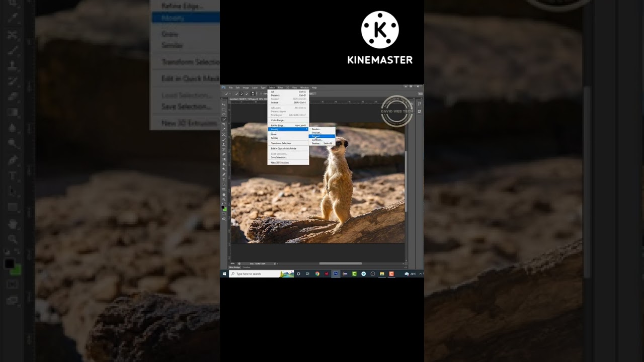The image size is (644, 362).
Task: Click the black foreground color swatch
Action: (222, 207)
